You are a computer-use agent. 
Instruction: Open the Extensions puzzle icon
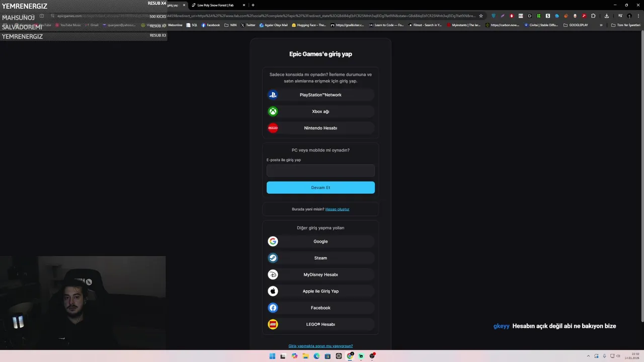coord(593,16)
